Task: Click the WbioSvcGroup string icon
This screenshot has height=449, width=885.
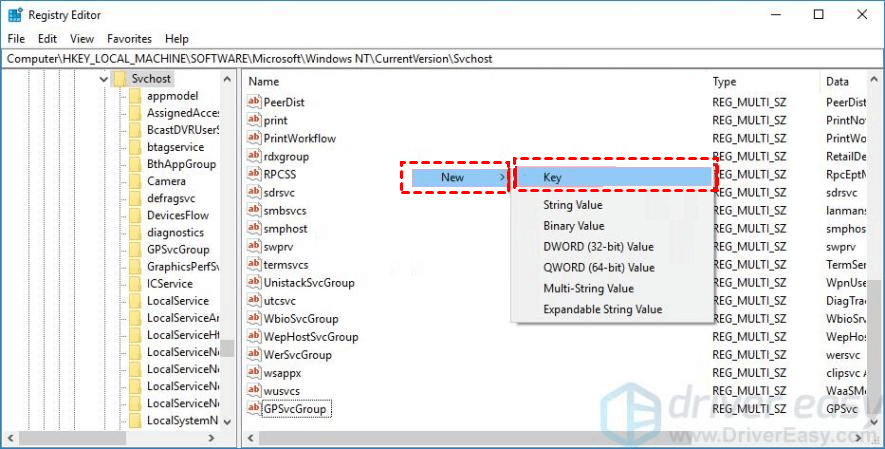Action: pyautogui.click(x=254, y=319)
